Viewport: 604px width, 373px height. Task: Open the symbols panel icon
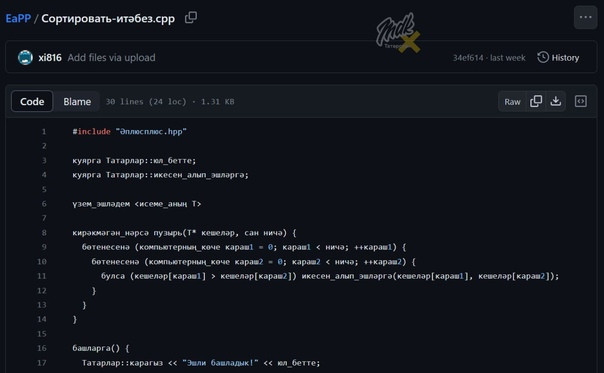[581, 101]
